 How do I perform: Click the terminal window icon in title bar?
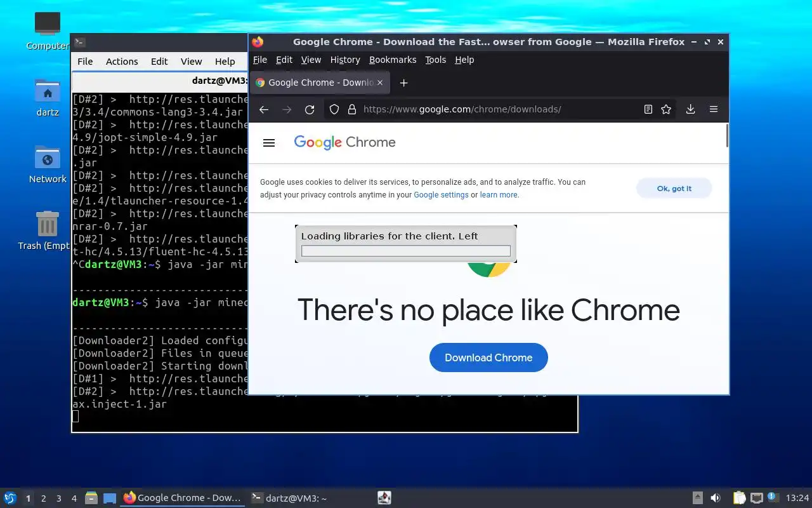[79, 43]
